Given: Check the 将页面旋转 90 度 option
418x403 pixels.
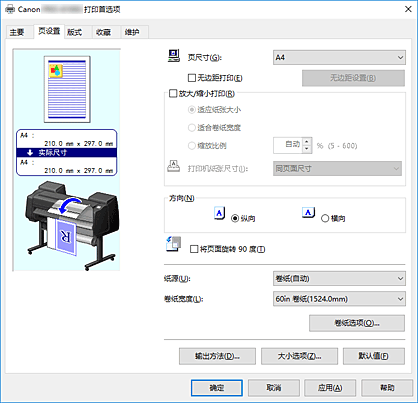Looking at the screenshot, I should (x=194, y=249).
